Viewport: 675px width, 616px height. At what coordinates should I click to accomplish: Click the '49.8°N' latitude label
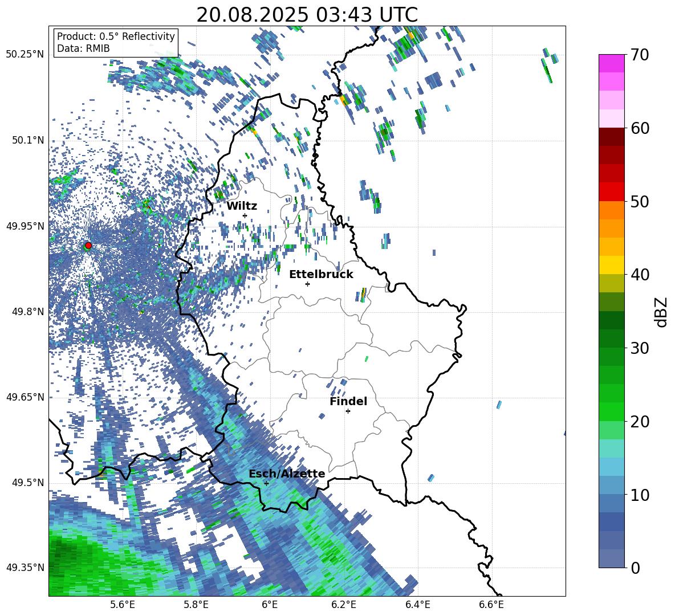pos(27,312)
